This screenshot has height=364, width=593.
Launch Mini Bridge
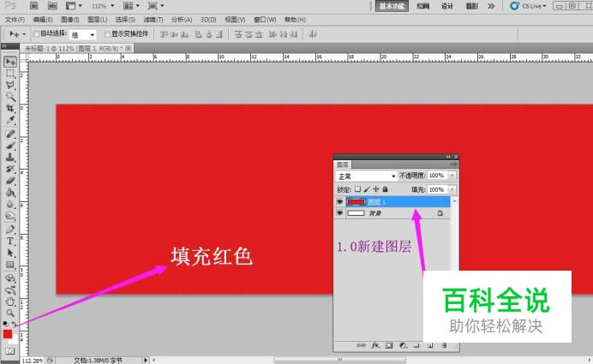[52, 6]
